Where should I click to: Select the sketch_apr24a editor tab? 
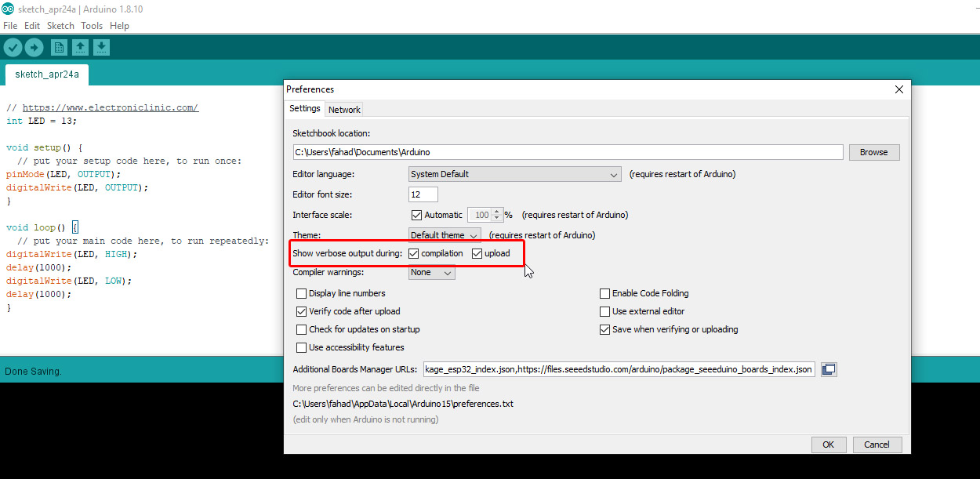[47, 74]
